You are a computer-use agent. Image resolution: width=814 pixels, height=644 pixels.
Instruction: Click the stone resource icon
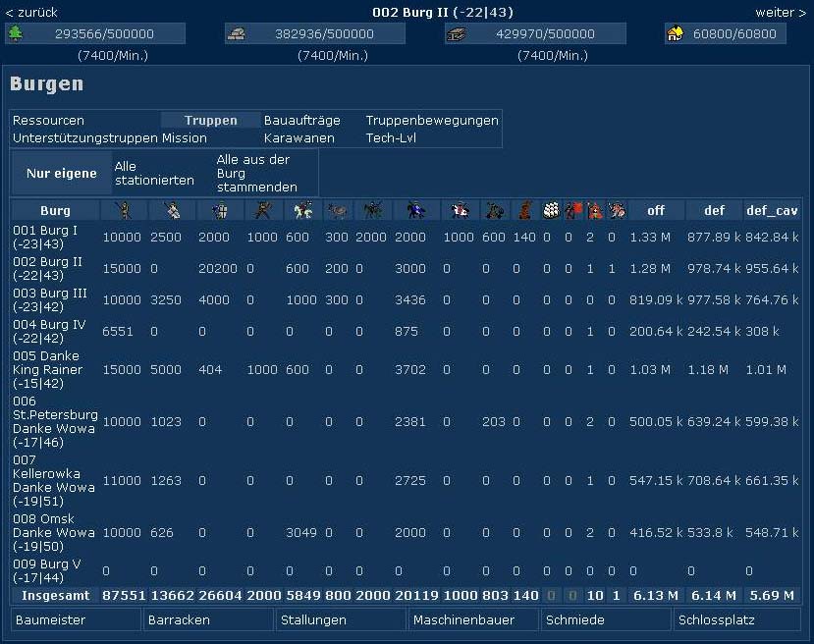237,33
